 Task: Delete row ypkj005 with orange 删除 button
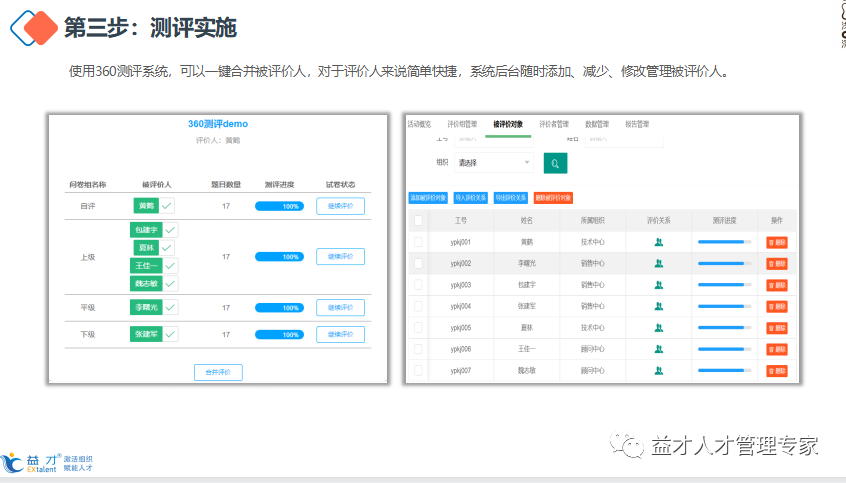coord(777,328)
